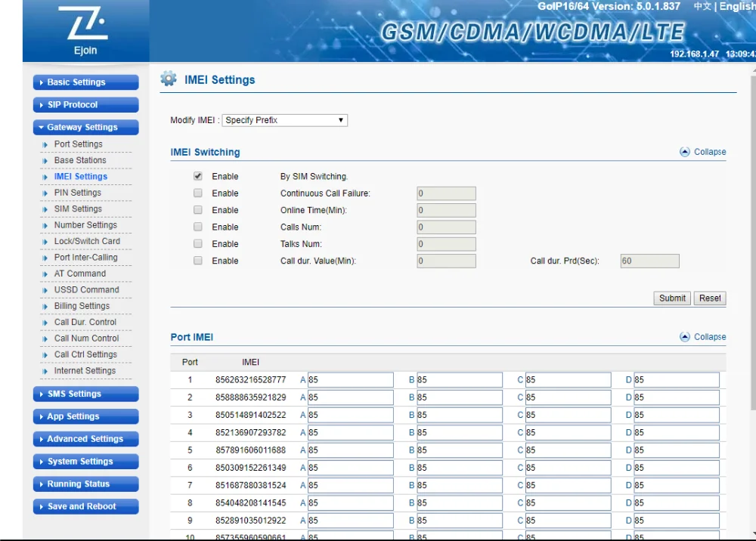This screenshot has height=541, width=756.
Task: Click the collapse arrow icon beside Port IMEI
Action: point(685,337)
